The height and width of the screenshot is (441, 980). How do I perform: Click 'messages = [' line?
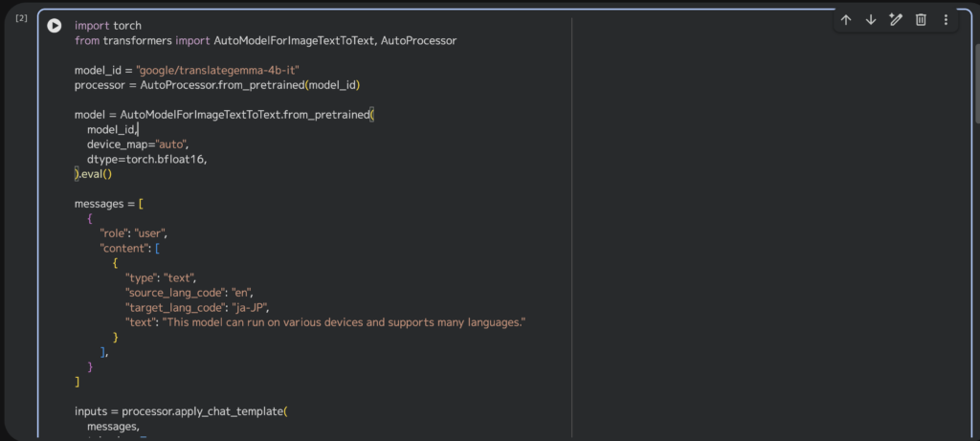108,204
